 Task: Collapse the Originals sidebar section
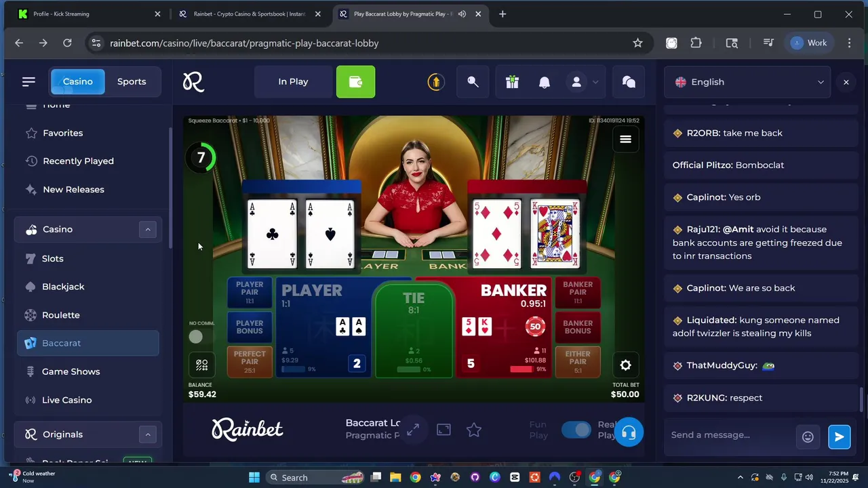pos(147,434)
